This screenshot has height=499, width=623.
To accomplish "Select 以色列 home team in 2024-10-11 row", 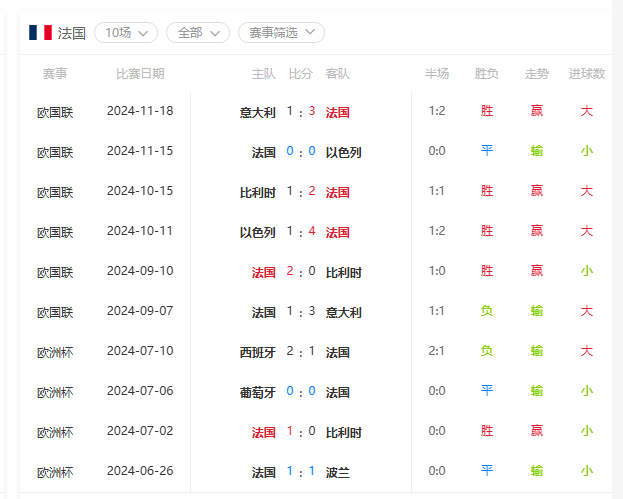I will pyautogui.click(x=257, y=232).
